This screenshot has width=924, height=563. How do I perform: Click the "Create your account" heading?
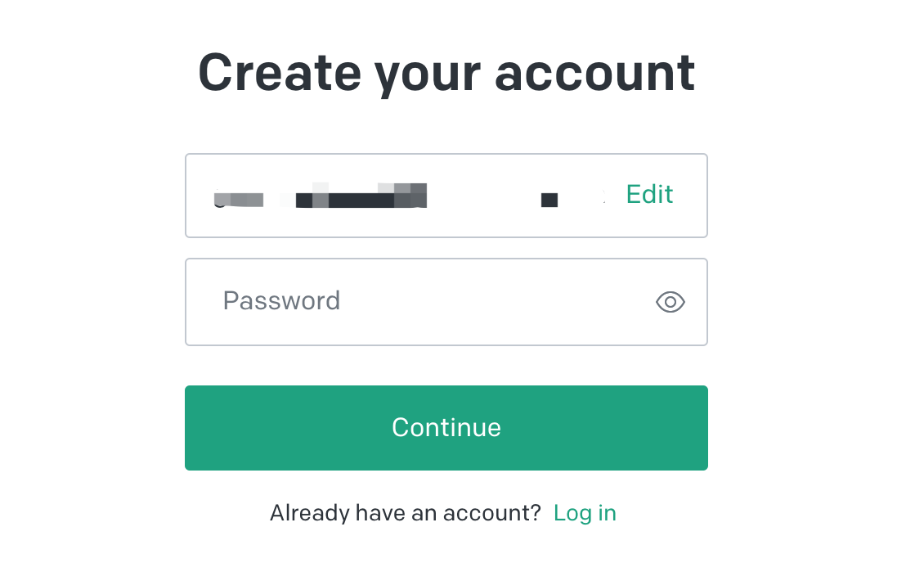click(x=446, y=72)
